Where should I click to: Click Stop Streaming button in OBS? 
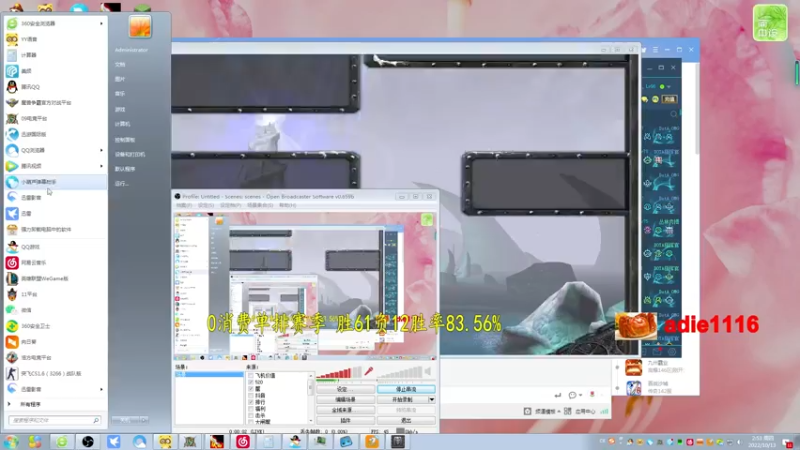tap(406, 389)
